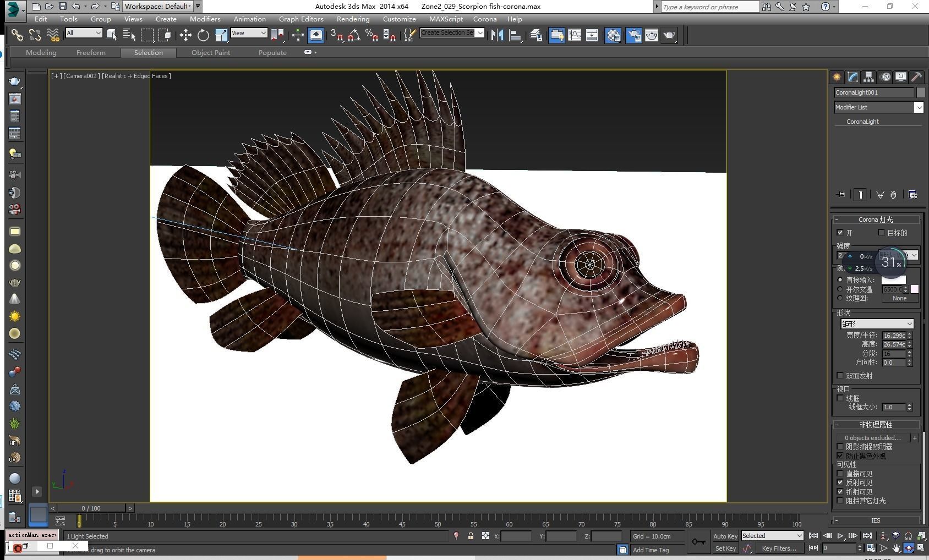
Task: Toggle the 反射可见 checkbox
Action: point(840,482)
